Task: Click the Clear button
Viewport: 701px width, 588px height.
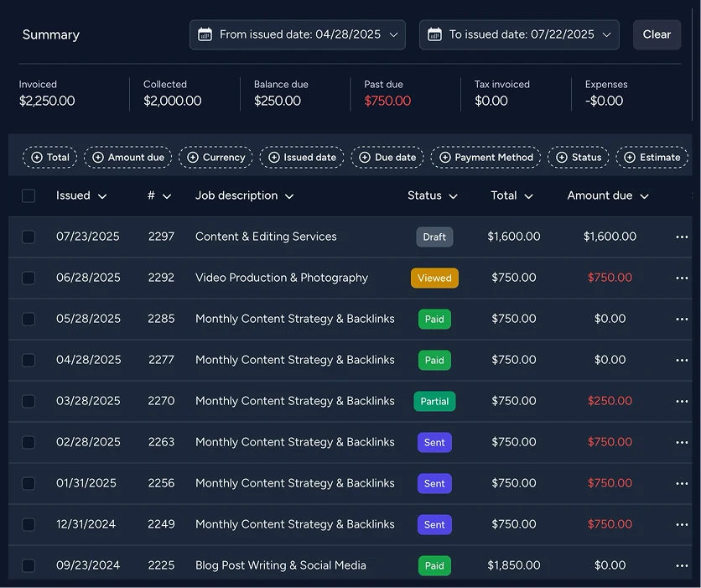Action: coord(657,34)
